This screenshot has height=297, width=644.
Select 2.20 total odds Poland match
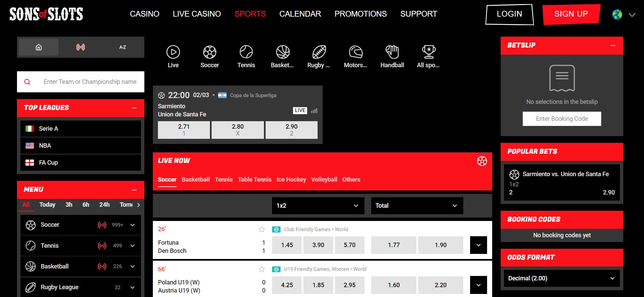441,285
